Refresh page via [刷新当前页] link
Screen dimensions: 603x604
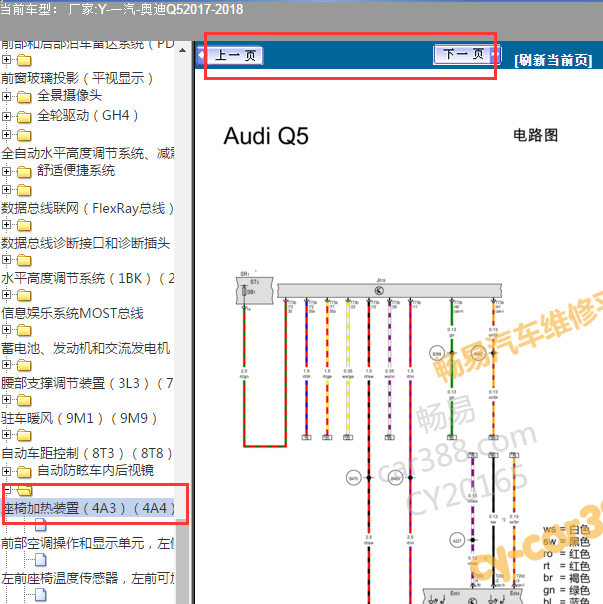point(553,60)
